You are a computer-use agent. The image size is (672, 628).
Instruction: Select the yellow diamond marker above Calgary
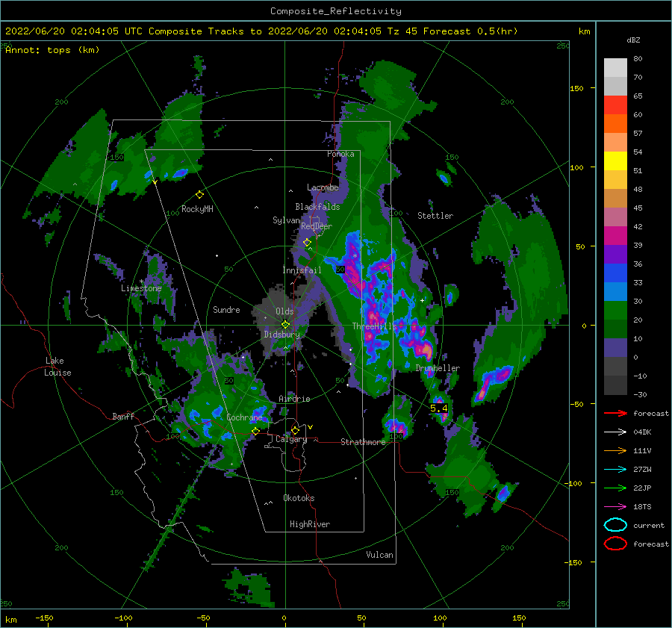(295, 430)
